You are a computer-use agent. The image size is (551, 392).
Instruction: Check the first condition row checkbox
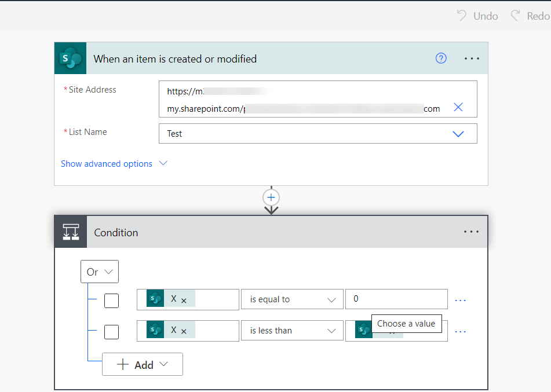coord(111,300)
